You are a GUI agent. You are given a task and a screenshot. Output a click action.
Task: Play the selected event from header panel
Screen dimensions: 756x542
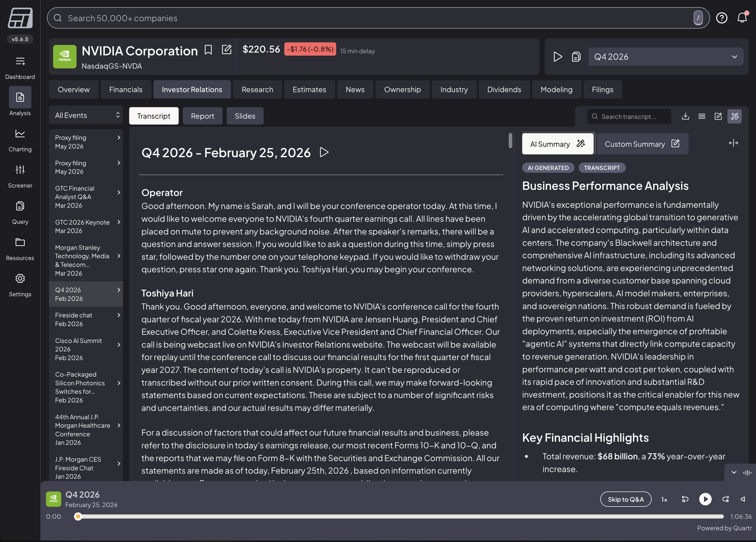pyautogui.click(x=558, y=57)
